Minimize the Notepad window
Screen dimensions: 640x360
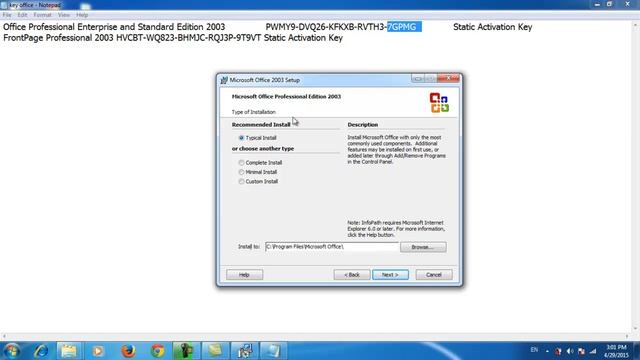click(598, 4)
